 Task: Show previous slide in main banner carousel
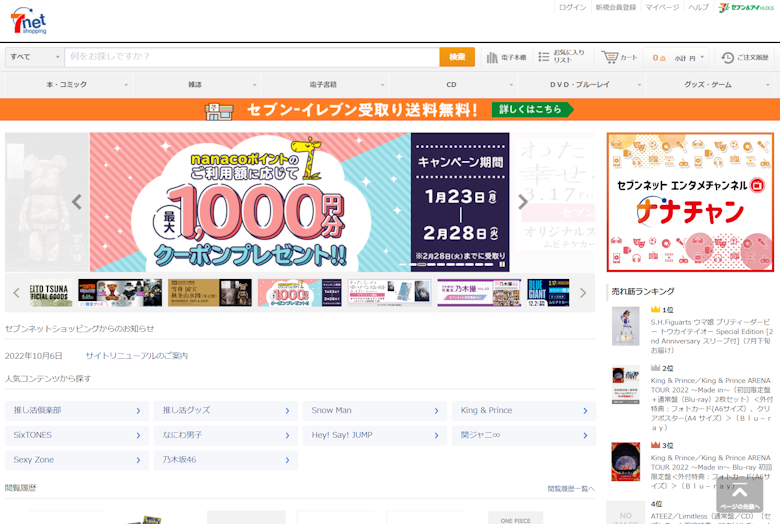77,202
